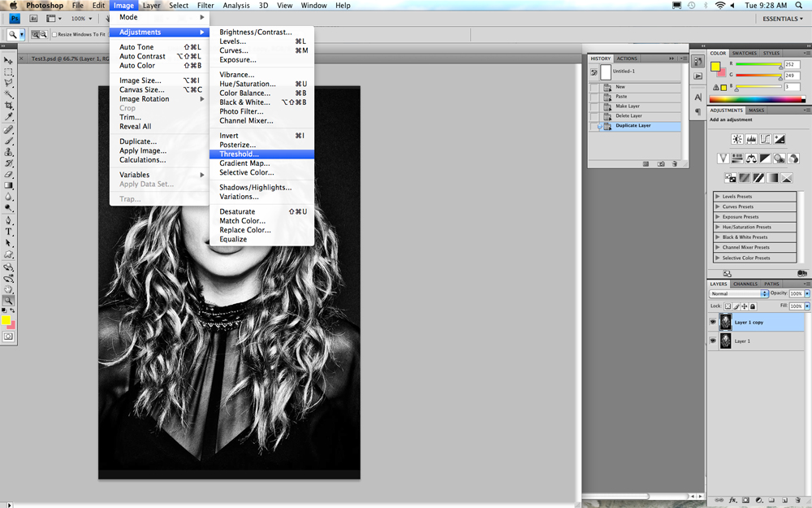The image size is (812, 508).
Task: Launch Adobe Bridge
Action: [x=33, y=18]
